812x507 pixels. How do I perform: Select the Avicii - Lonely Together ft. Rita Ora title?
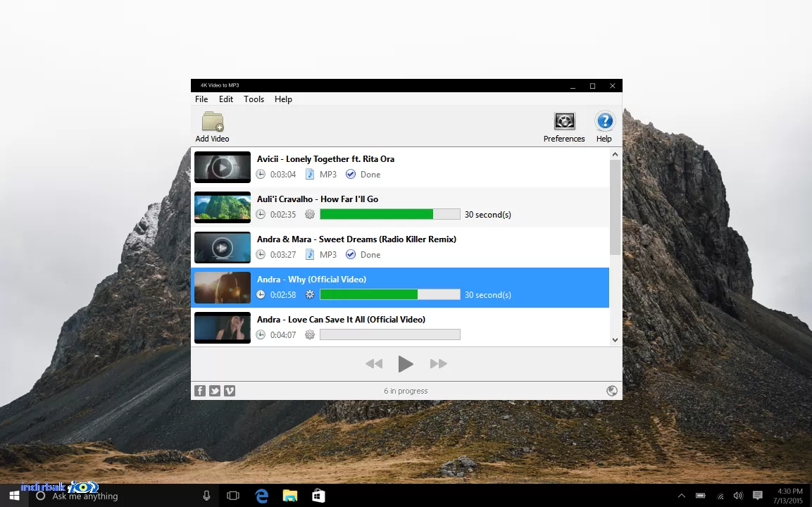pyautogui.click(x=326, y=159)
